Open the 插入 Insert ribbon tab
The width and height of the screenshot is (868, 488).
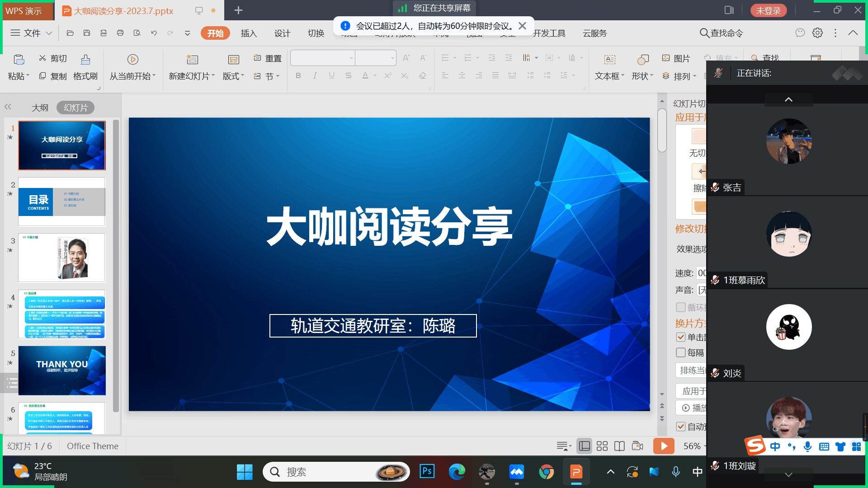[249, 33]
